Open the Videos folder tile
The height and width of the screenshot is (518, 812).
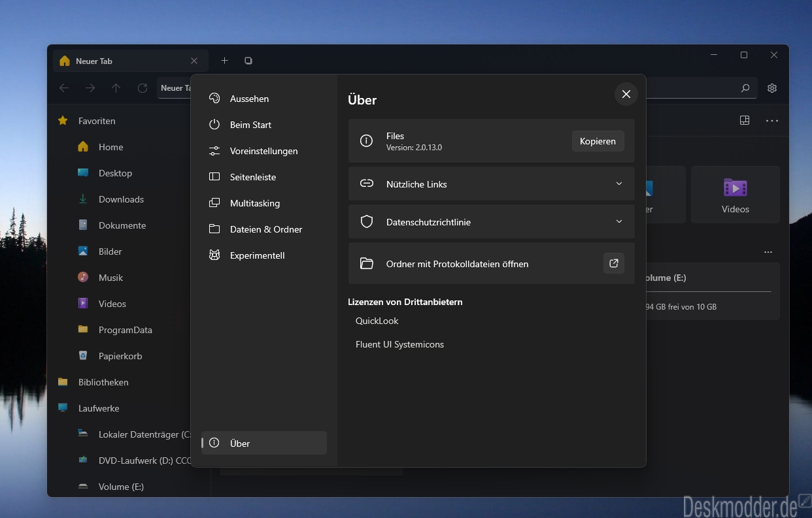click(x=736, y=195)
